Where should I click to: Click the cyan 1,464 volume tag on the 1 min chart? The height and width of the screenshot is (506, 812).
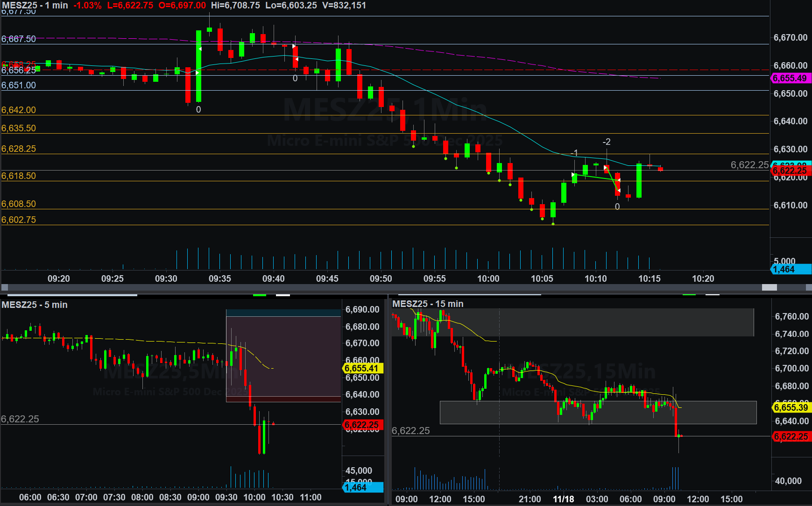point(790,269)
